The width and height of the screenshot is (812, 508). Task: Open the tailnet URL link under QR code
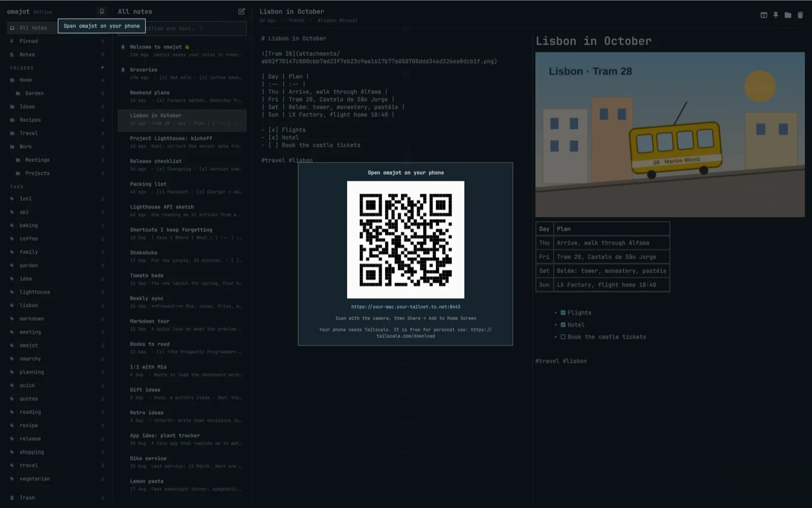405,307
